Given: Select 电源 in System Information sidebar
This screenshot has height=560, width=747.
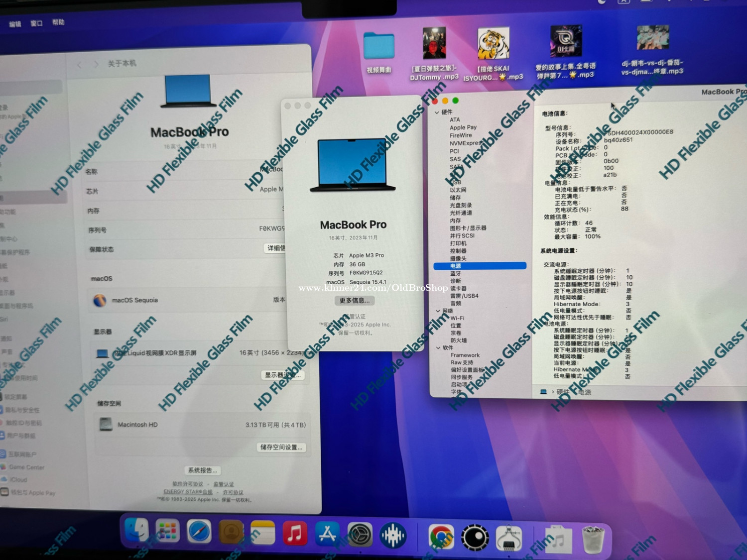Looking at the screenshot, I should [x=480, y=266].
